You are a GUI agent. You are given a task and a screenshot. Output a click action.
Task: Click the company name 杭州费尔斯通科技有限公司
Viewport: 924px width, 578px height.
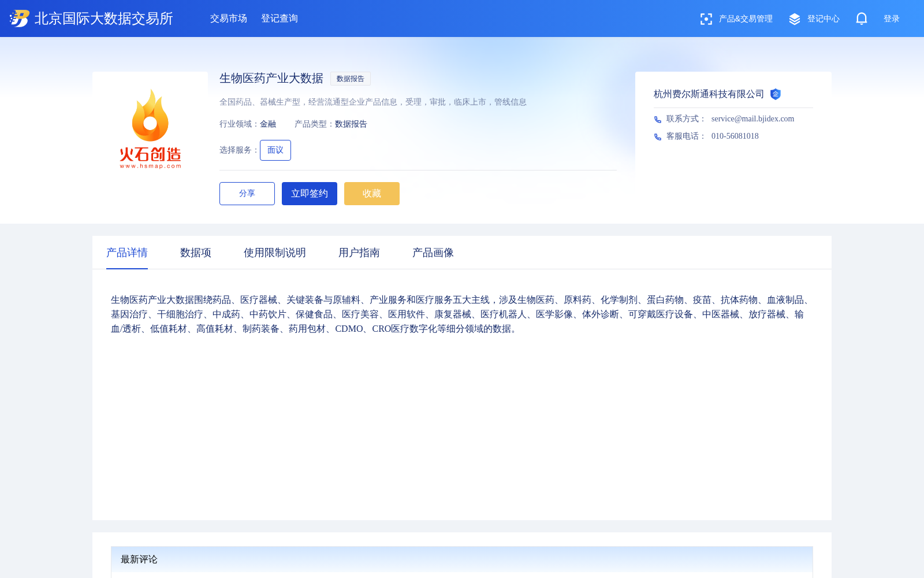pyautogui.click(x=709, y=94)
